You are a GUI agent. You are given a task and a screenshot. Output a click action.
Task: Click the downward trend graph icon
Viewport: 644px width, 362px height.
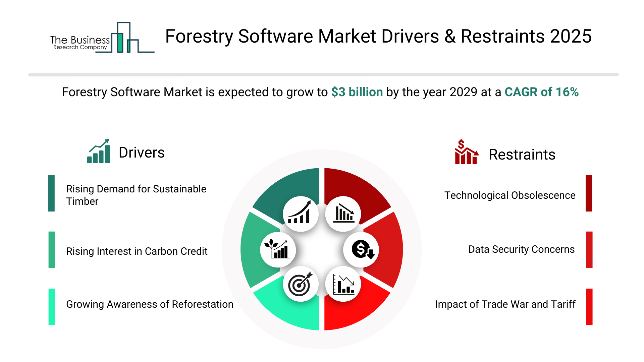tap(343, 284)
